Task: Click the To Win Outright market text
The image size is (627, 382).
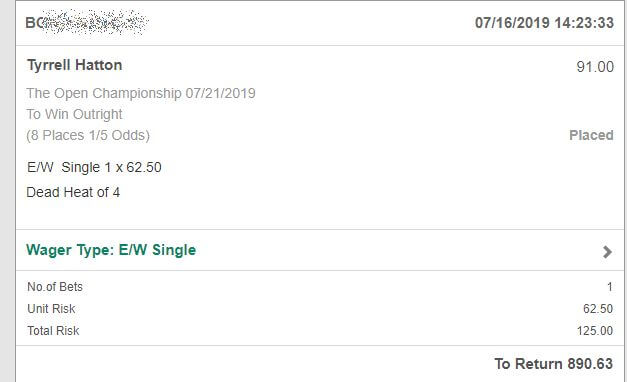Action: [x=74, y=114]
